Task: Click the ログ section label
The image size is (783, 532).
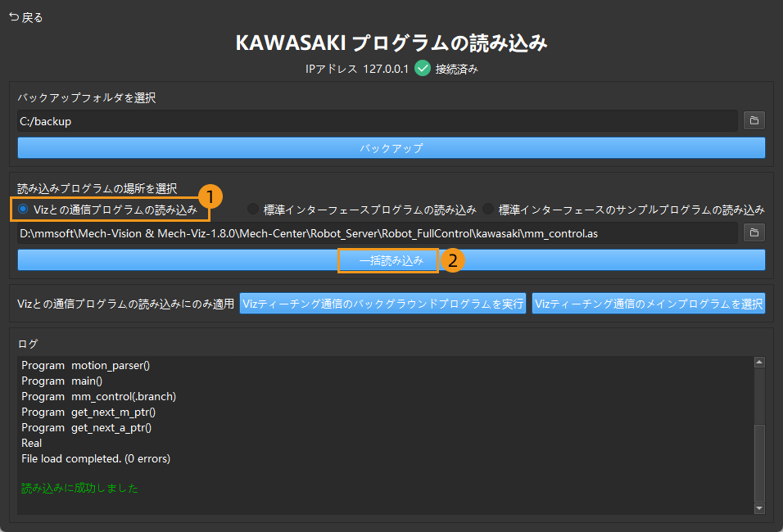Action: [28, 344]
